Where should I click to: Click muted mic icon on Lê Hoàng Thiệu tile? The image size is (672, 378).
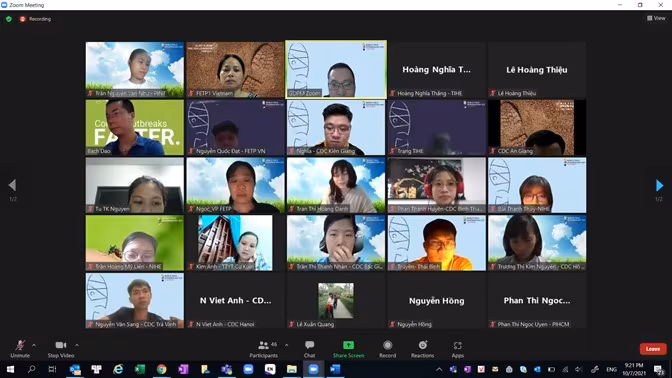[x=492, y=93]
